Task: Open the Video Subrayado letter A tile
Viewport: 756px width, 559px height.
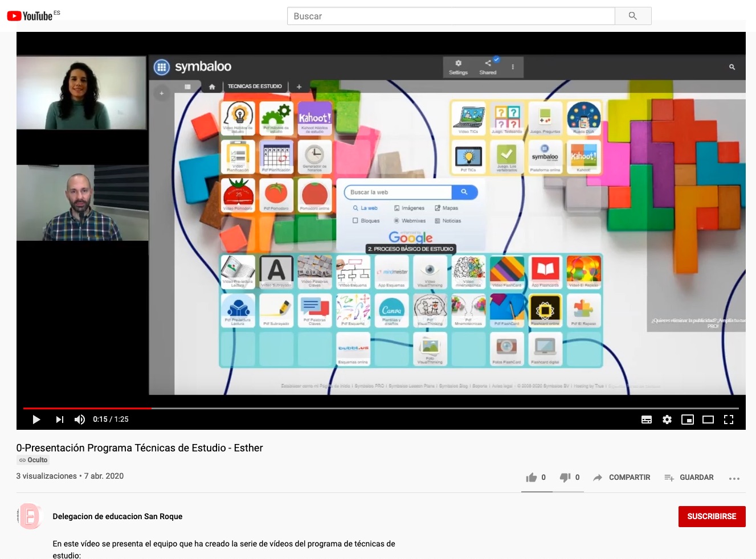Action: coord(276,272)
